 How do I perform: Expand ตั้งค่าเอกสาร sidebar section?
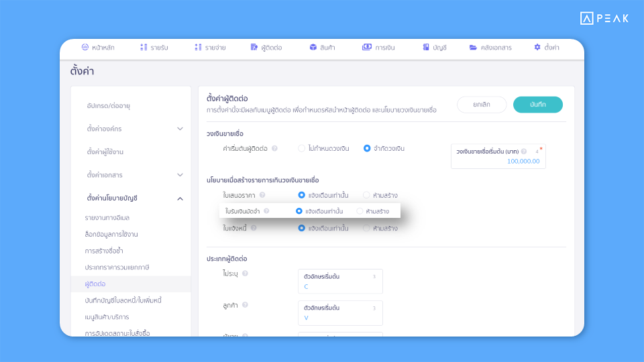180,175
